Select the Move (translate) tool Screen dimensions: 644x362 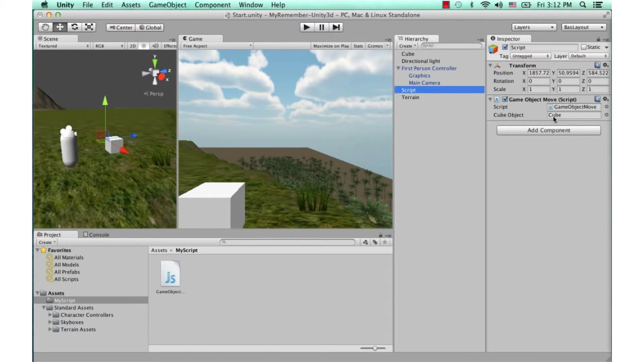60,27
